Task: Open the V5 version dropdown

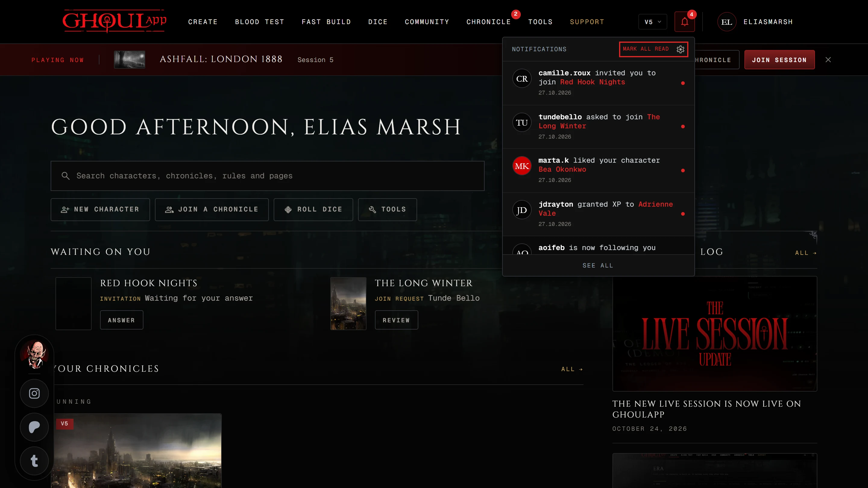Action: [x=652, y=22]
